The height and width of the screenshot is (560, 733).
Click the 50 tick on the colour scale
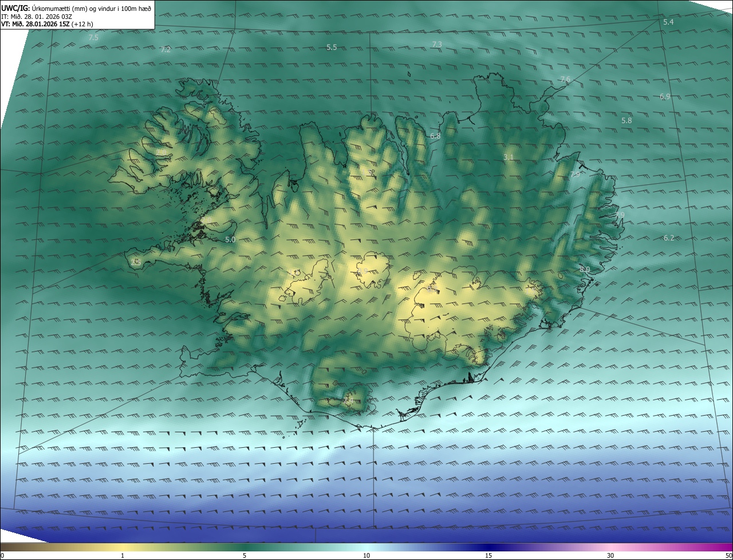pos(728,555)
